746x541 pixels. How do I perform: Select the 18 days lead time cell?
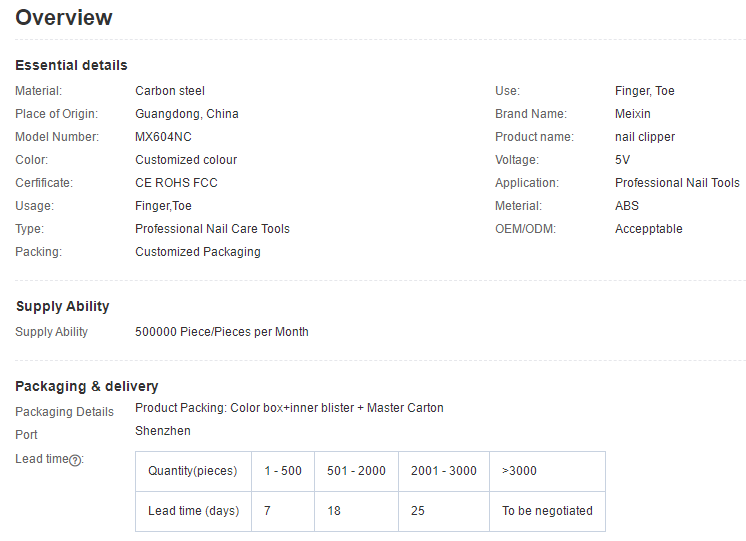tap(334, 511)
